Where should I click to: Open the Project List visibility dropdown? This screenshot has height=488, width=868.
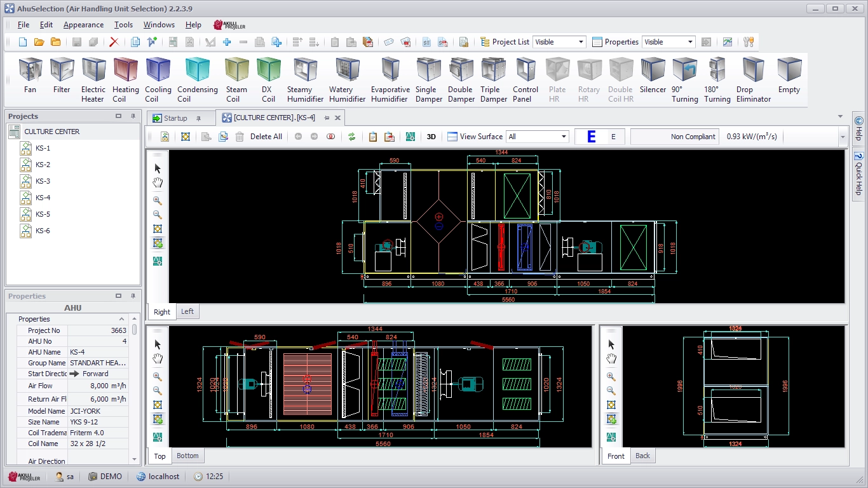(559, 42)
